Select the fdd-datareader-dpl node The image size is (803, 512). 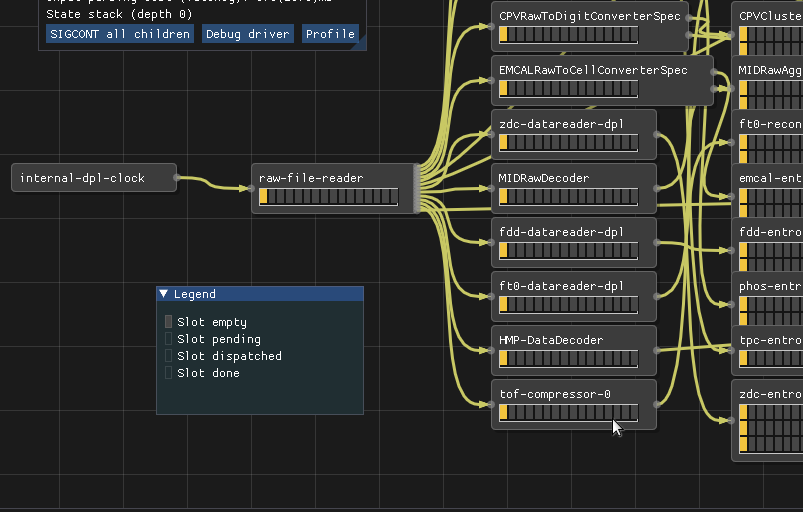coord(574,243)
